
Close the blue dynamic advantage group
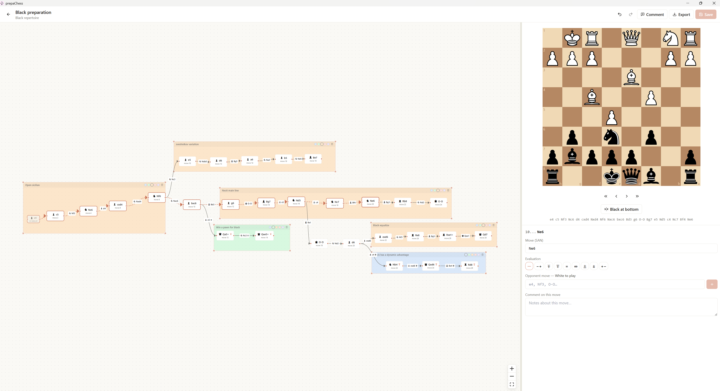click(x=483, y=255)
